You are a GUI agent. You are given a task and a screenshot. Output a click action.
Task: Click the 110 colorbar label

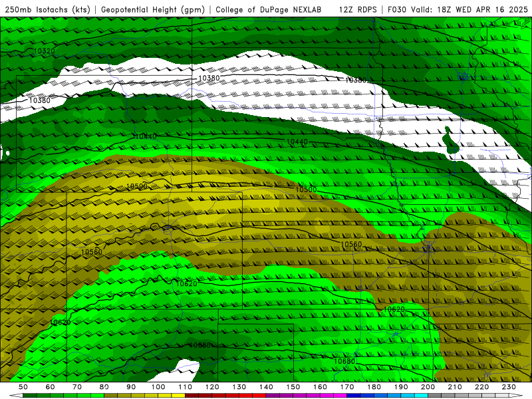click(x=186, y=387)
